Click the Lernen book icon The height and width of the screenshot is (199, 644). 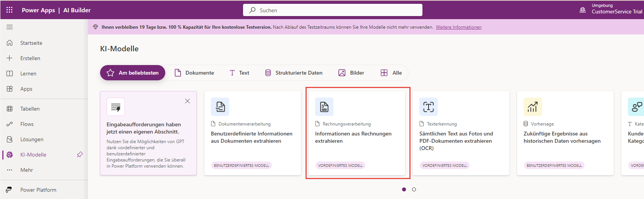(x=10, y=73)
